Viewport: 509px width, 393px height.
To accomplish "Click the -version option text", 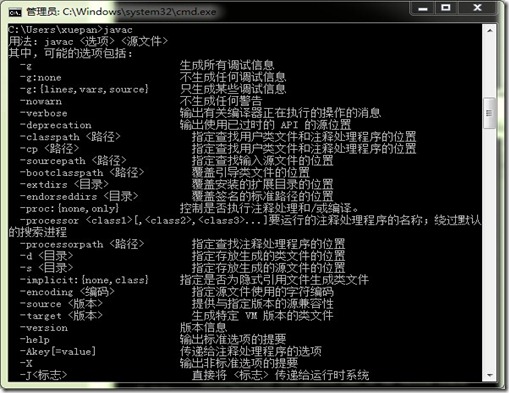I will 44,328.
